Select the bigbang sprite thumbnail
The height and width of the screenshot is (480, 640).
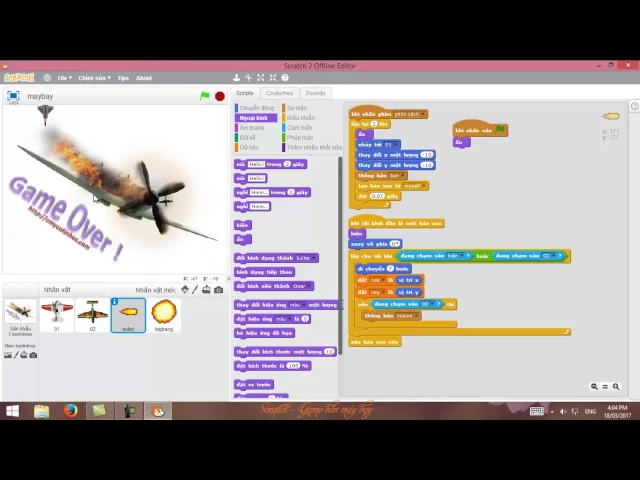coord(164,314)
